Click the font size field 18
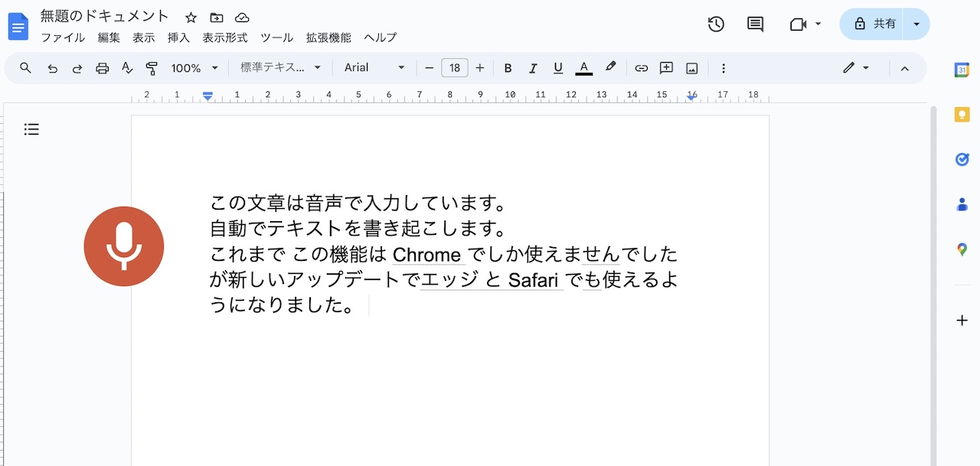The height and width of the screenshot is (466, 980). (x=455, y=68)
